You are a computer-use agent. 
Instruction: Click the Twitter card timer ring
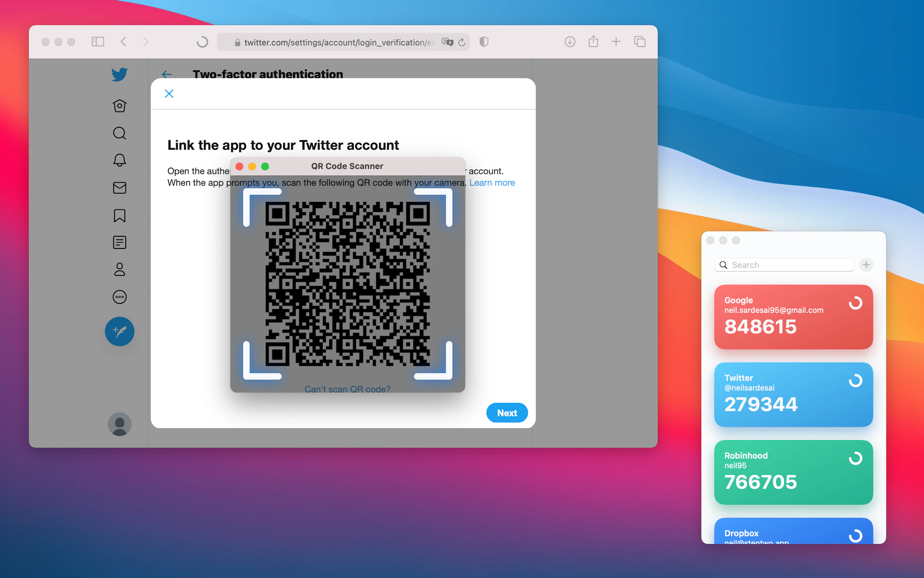(855, 381)
